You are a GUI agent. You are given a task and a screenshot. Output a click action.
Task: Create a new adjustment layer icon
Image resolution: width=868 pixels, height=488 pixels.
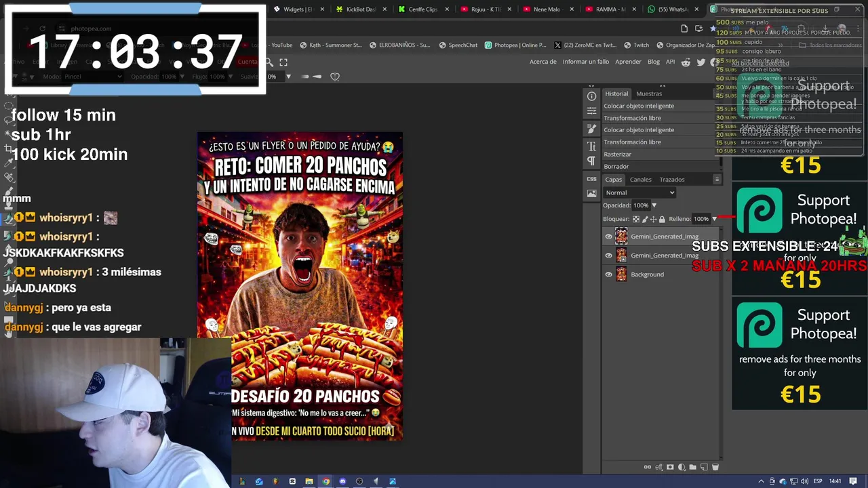[682, 467]
